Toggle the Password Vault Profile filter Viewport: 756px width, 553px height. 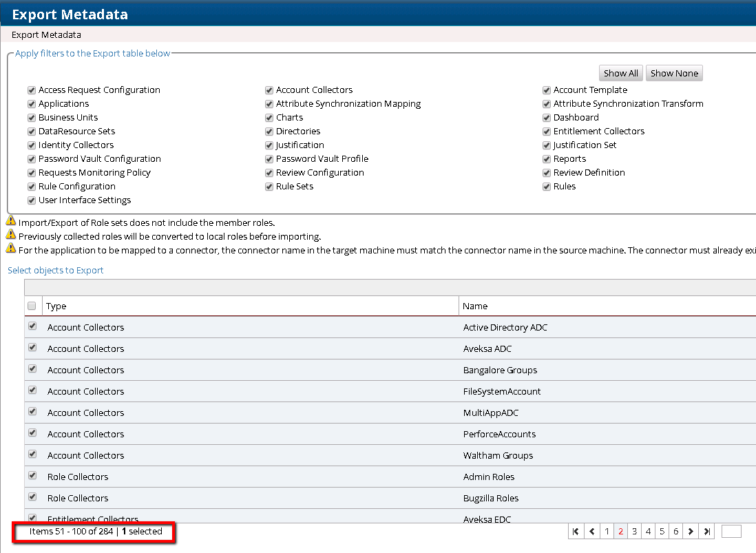pyautogui.click(x=269, y=159)
